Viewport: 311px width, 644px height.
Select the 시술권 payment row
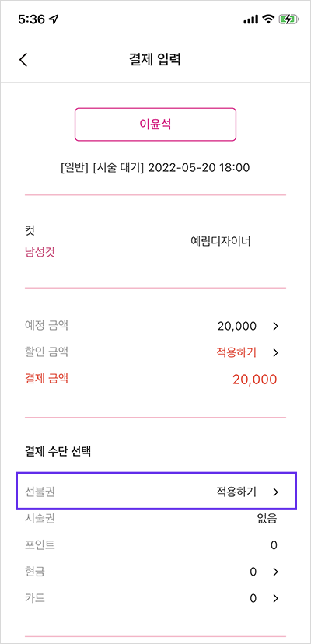[x=155, y=519]
